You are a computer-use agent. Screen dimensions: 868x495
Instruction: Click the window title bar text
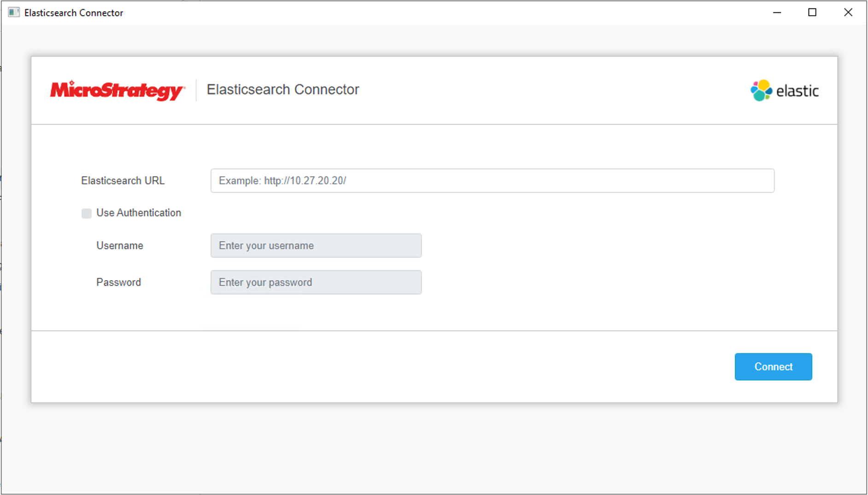[74, 13]
